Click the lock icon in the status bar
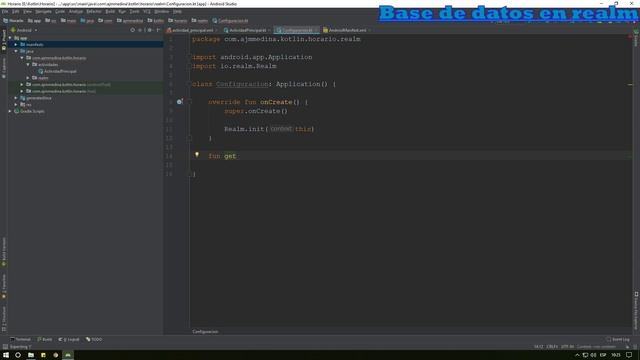This screenshot has width=640, height=360. coord(627,347)
